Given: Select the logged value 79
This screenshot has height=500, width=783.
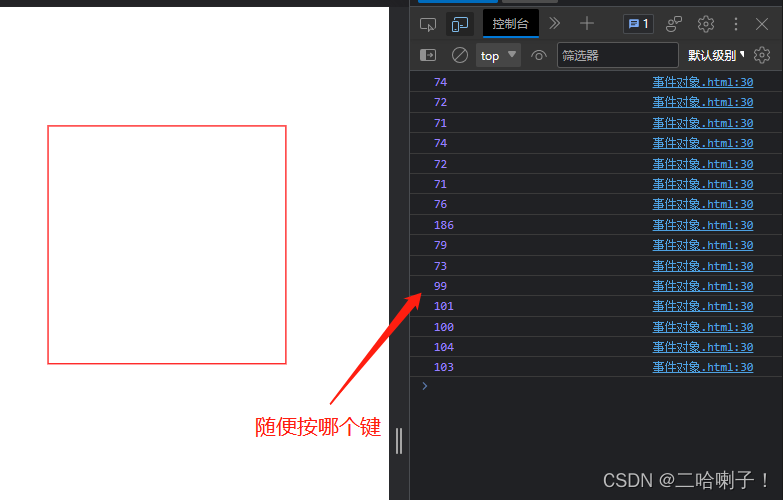Looking at the screenshot, I should pos(440,245).
